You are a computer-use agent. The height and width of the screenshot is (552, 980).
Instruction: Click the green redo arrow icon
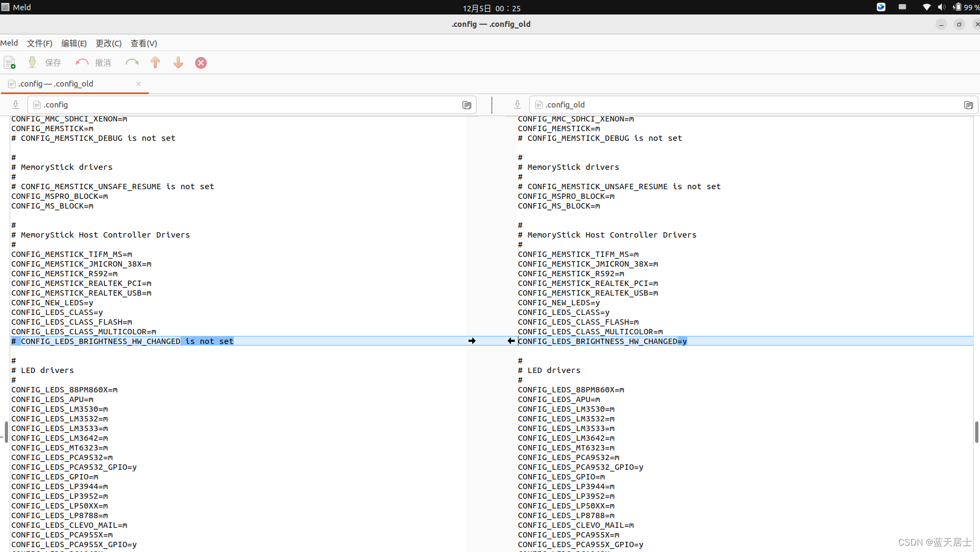[x=132, y=63]
